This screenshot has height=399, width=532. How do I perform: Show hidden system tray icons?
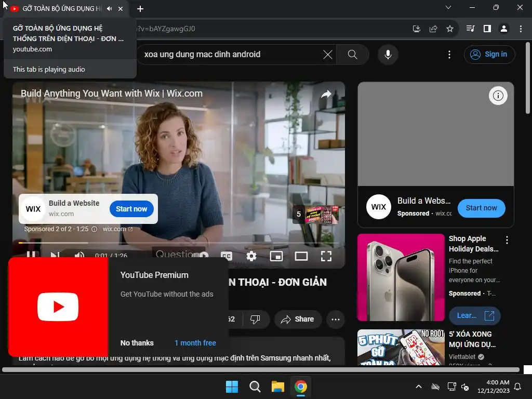419,387
